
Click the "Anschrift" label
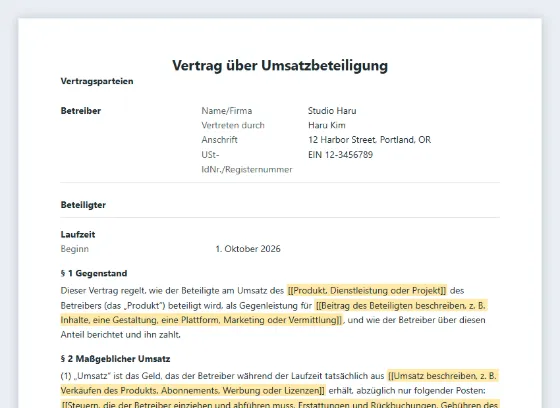click(x=219, y=140)
